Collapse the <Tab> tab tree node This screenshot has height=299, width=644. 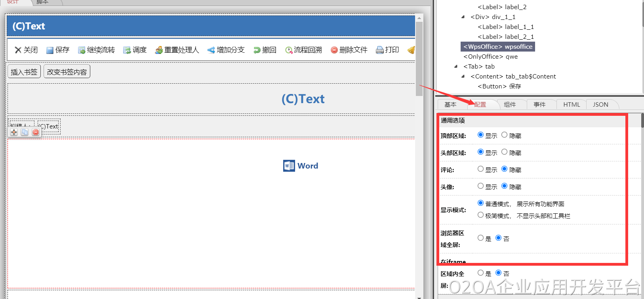point(456,66)
